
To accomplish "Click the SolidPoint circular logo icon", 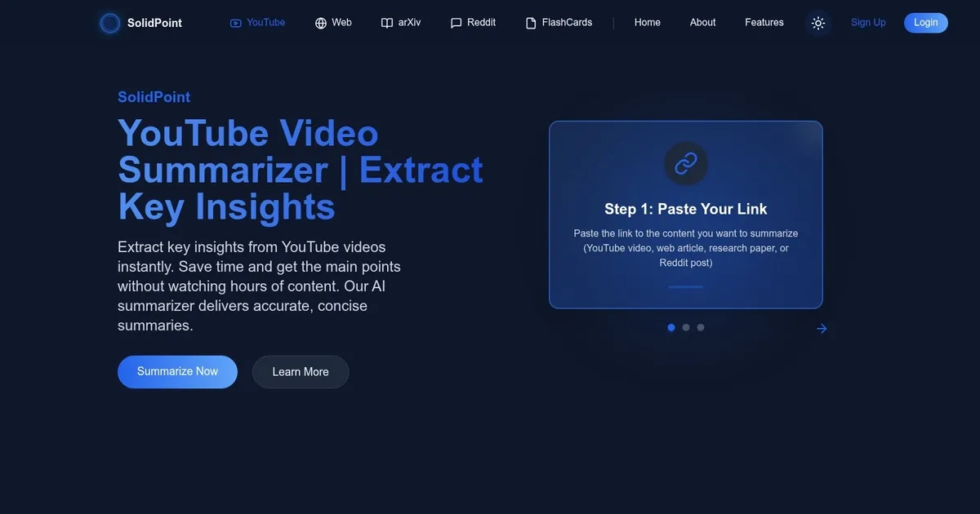I will coord(110,23).
